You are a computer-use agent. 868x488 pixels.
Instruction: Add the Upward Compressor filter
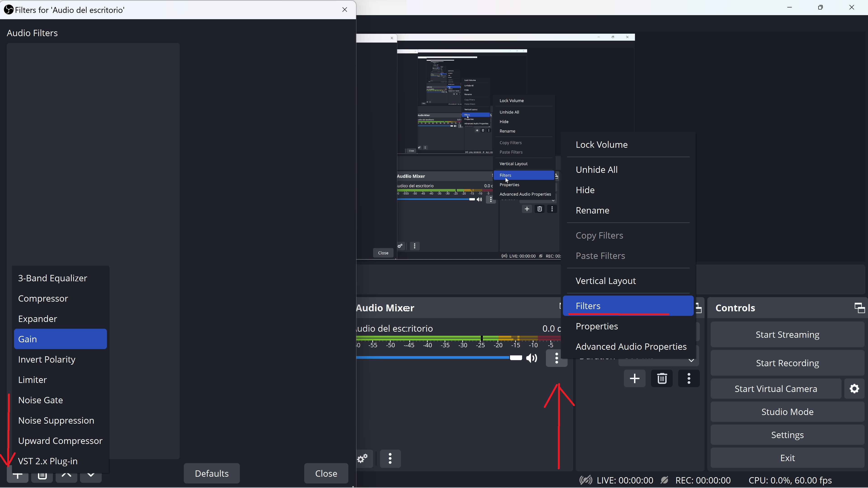click(60, 441)
